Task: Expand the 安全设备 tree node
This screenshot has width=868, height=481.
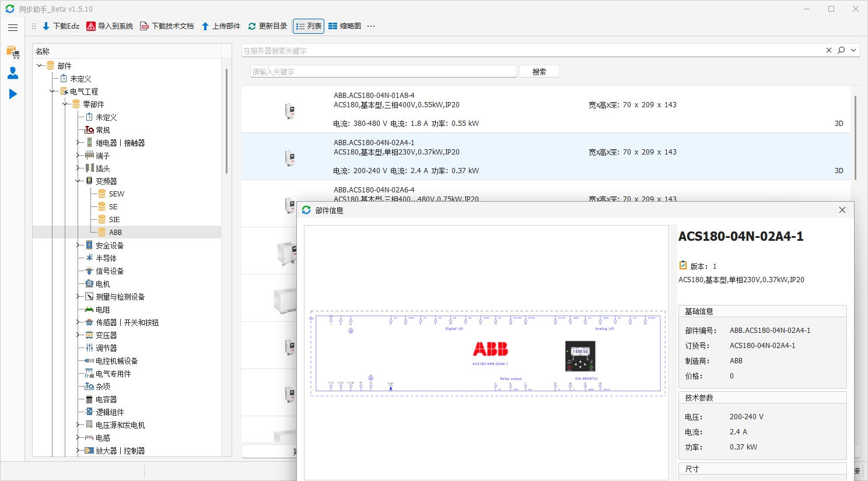Action: pyautogui.click(x=78, y=245)
